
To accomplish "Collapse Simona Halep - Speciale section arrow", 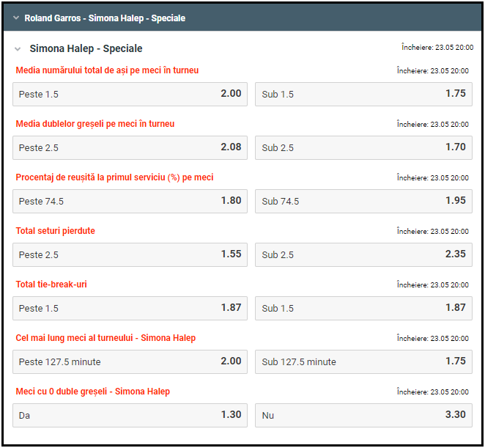I will tap(18, 49).
